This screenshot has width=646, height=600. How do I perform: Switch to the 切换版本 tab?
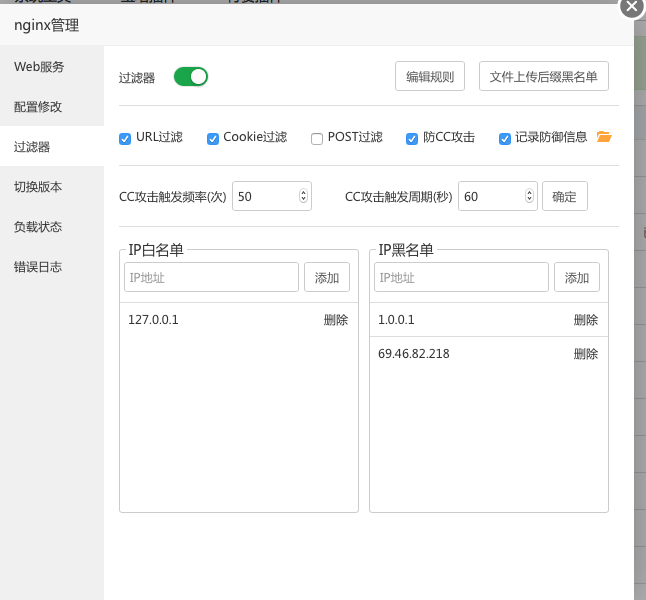point(52,186)
